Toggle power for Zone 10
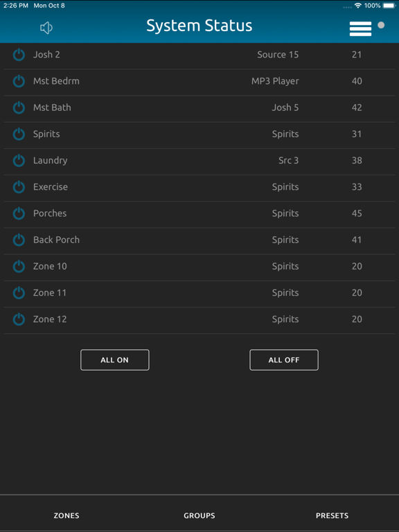The height and width of the screenshot is (532, 399). [x=19, y=266]
